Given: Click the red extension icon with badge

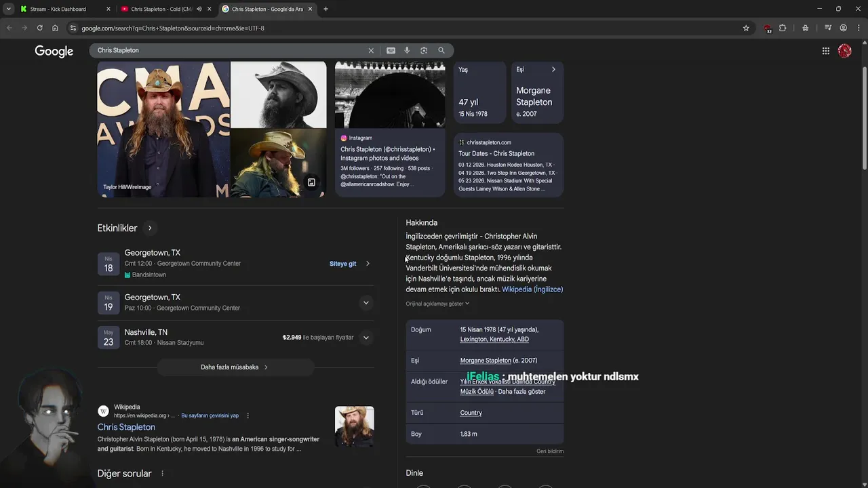Looking at the screenshot, I should (767, 28).
